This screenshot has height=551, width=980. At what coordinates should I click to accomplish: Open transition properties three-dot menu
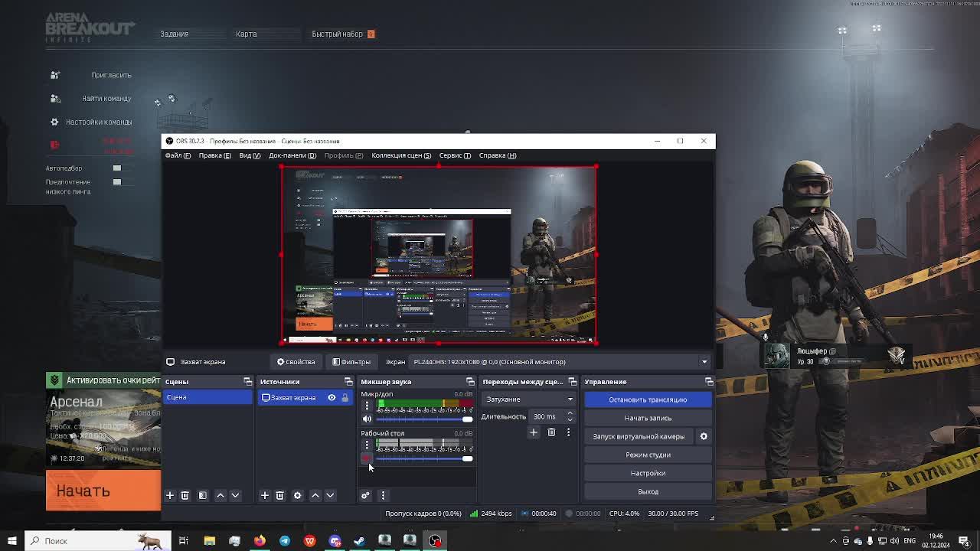pos(568,432)
